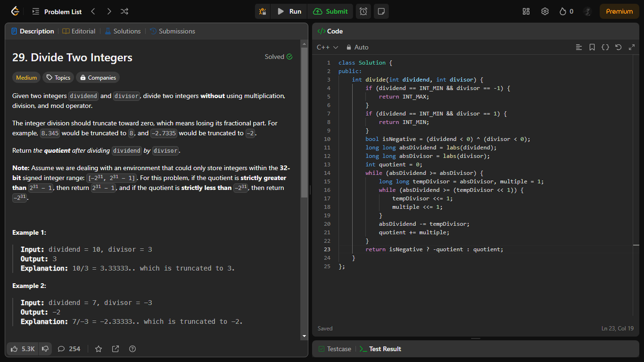The width and height of the screenshot is (644, 362).
Task: Click the debugger bug icon
Action: coord(262,11)
